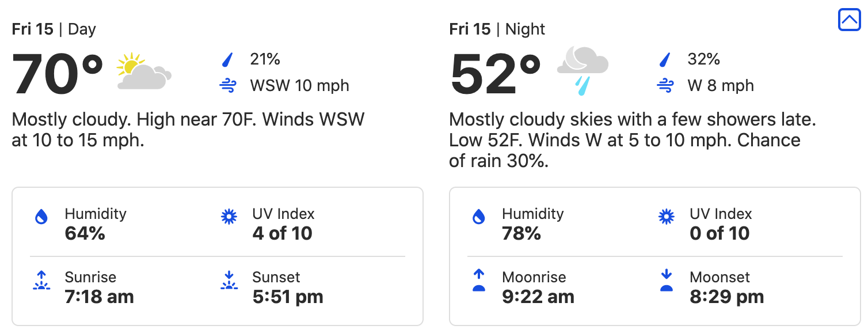The image size is (868, 333).
Task: Click the night showers cloud-moon icon
Action: point(582,70)
